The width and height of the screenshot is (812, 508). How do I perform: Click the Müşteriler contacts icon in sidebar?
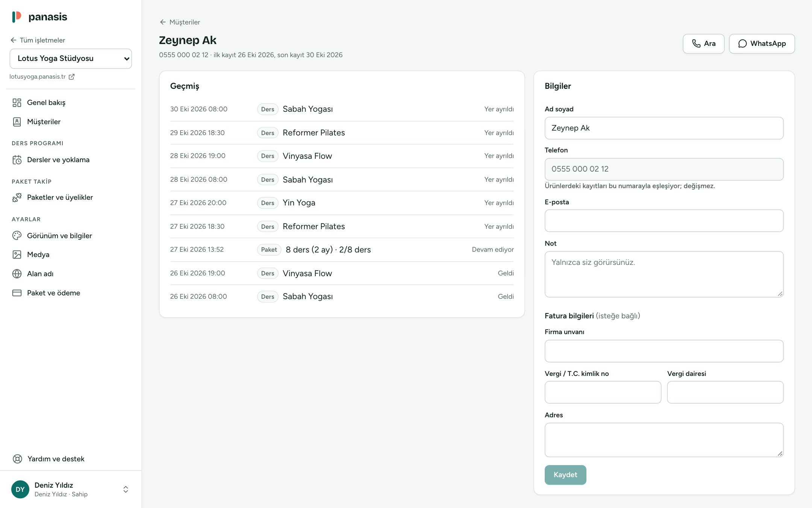click(x=17, y=122)
